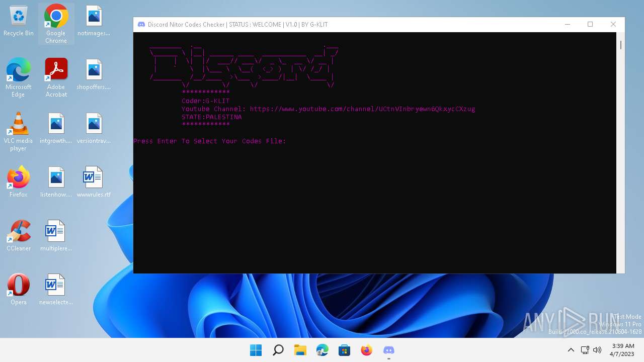Click the 'Coder:G-KLIT' line
The height and width of the screenshot is (362, 644).
point(205,101)
